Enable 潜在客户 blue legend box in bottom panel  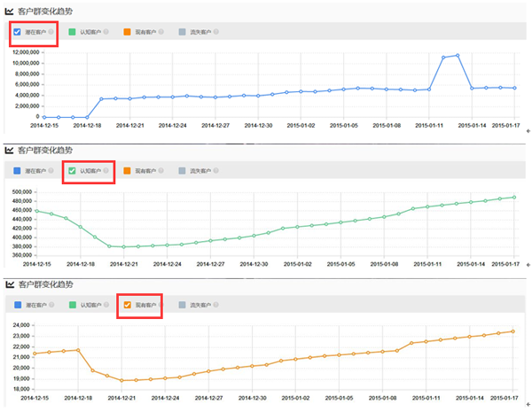[x=18, y=305]
